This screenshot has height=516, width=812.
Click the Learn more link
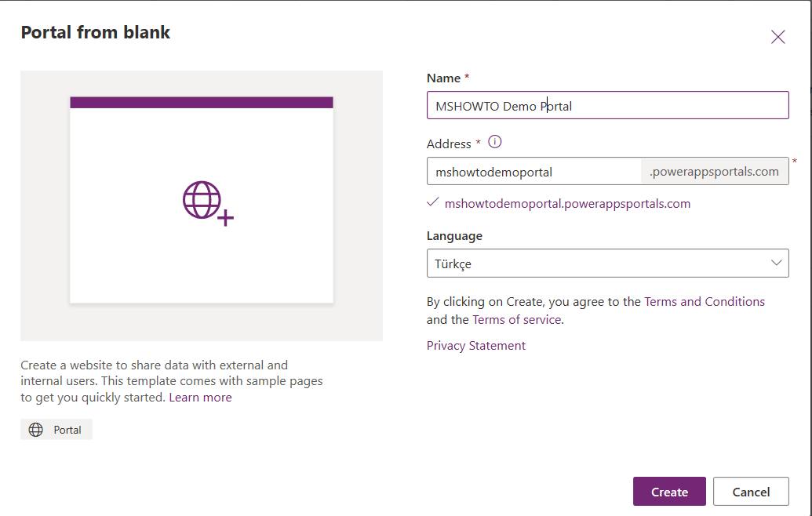click(x=200, y=398)
